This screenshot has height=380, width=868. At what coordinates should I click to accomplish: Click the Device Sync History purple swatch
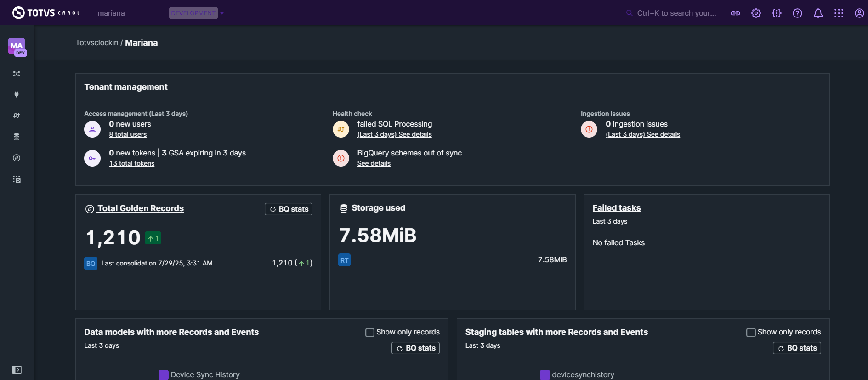point(163,374)
